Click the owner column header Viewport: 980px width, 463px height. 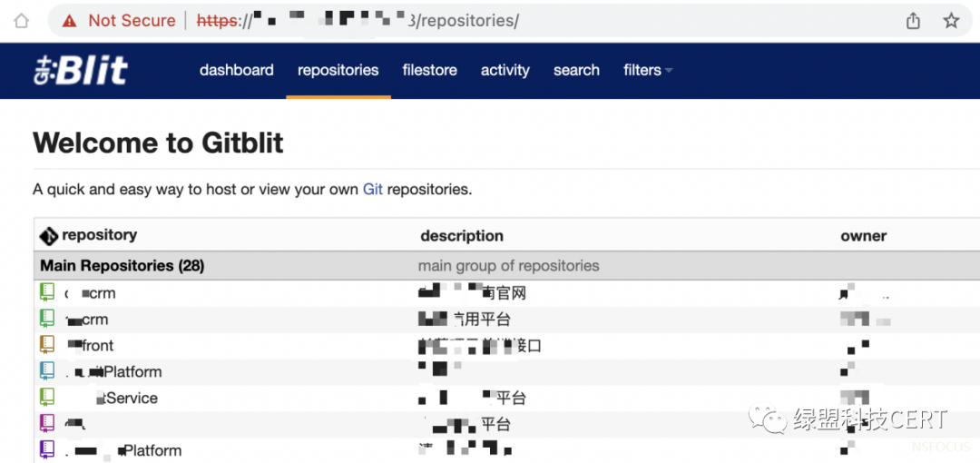[x=864, y=236]
